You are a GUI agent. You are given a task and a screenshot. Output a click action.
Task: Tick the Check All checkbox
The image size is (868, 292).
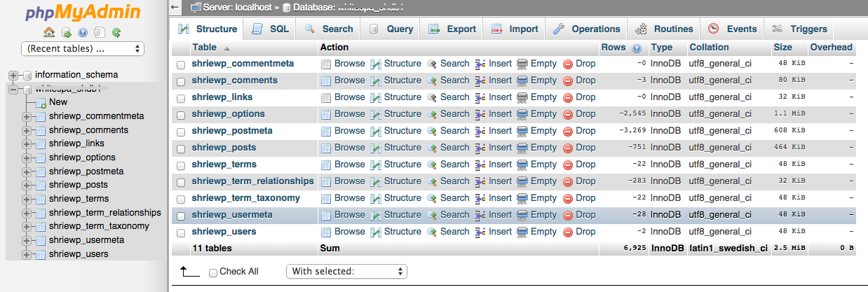213,272
